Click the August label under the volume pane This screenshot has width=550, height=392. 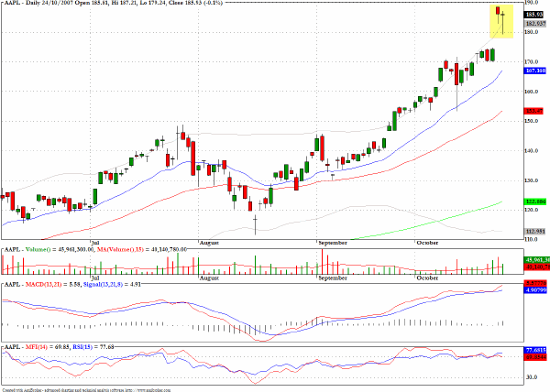coord(209,278)
